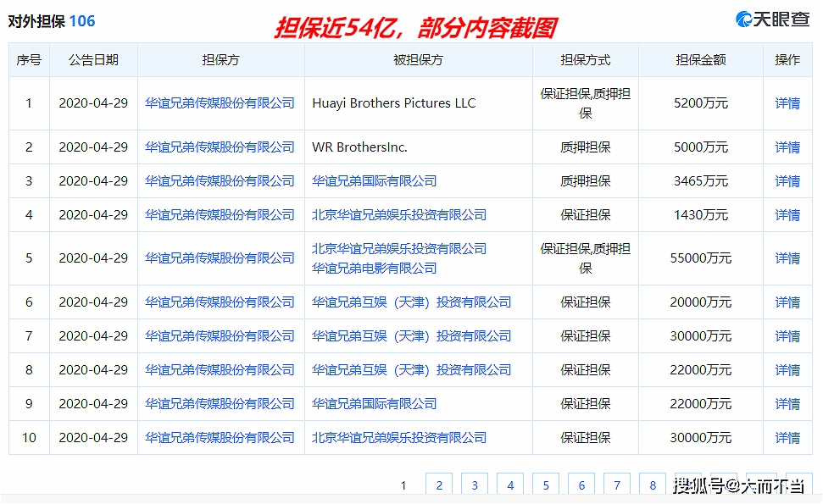This screenshot has height=504, width=823.
Task: Select the 22000万元 amount in row 9
Action: click(x=701, y=404)
